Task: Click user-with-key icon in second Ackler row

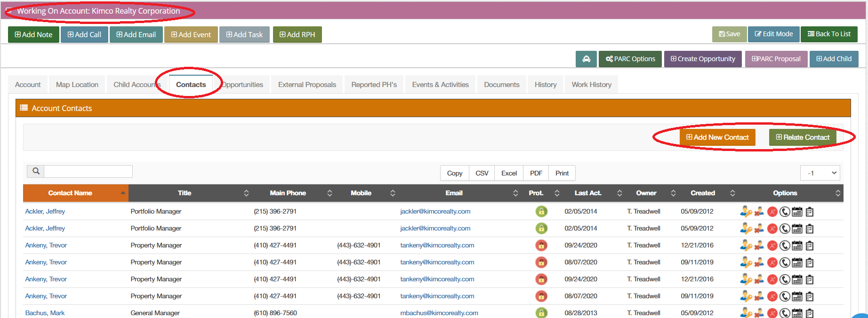Action: point(746,229)
